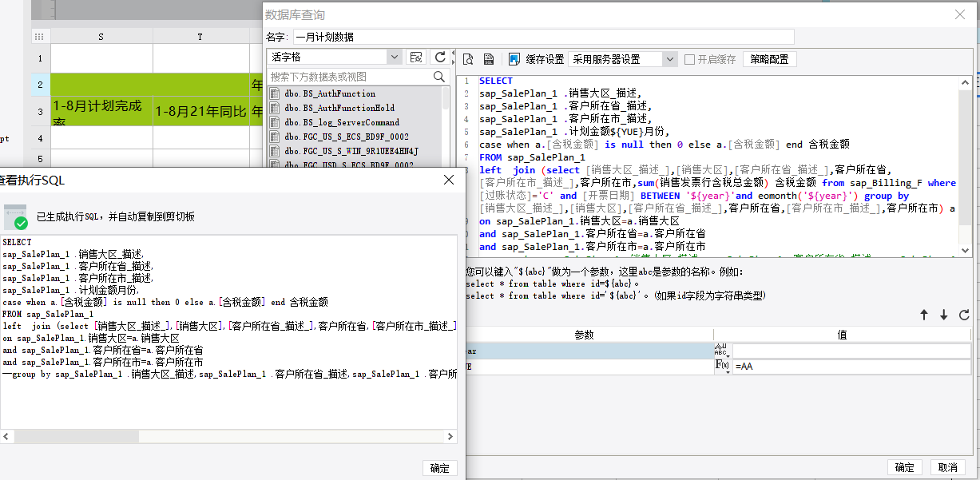The image size is (980, 480).
Task: Enable the 开启缓存 checkbox
Action: (x=689, y=59)
